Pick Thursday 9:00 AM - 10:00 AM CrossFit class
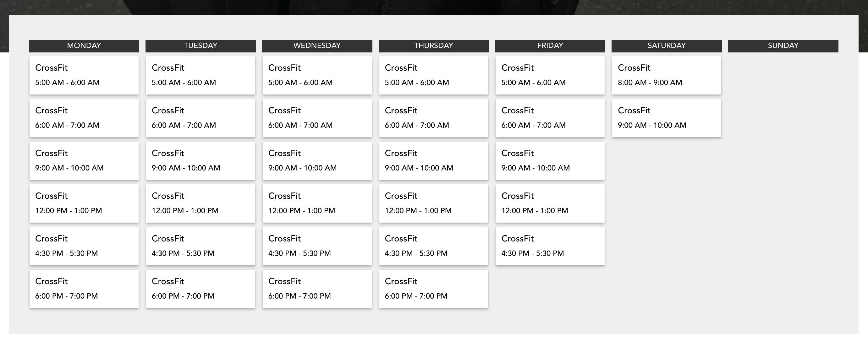 [x=434, y=161]
